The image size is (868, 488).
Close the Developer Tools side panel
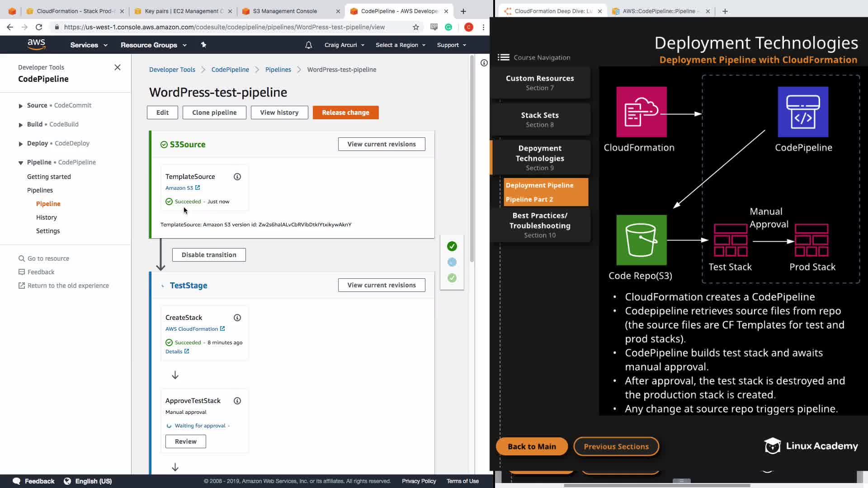[118, 67]
